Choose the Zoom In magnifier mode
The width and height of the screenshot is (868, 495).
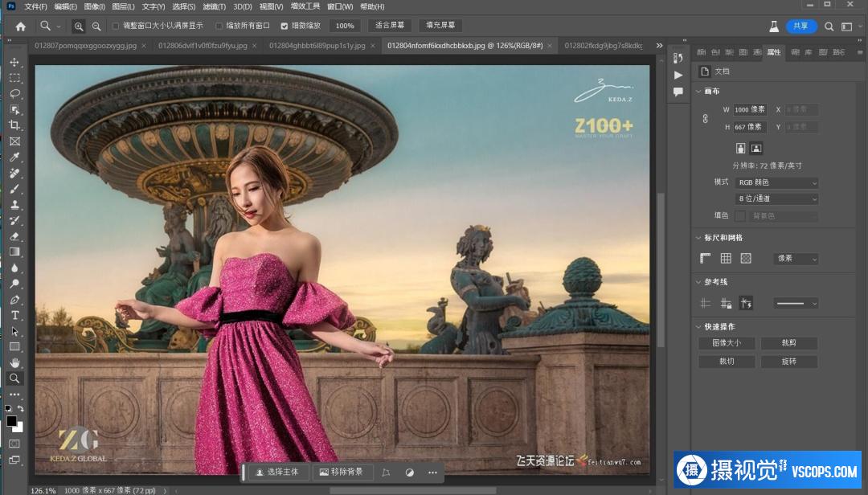(x=79, y=26)
